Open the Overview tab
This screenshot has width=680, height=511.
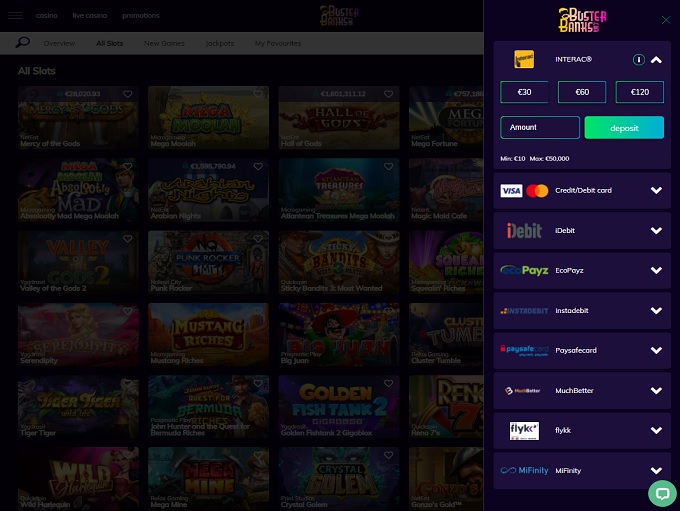point(59,43)
